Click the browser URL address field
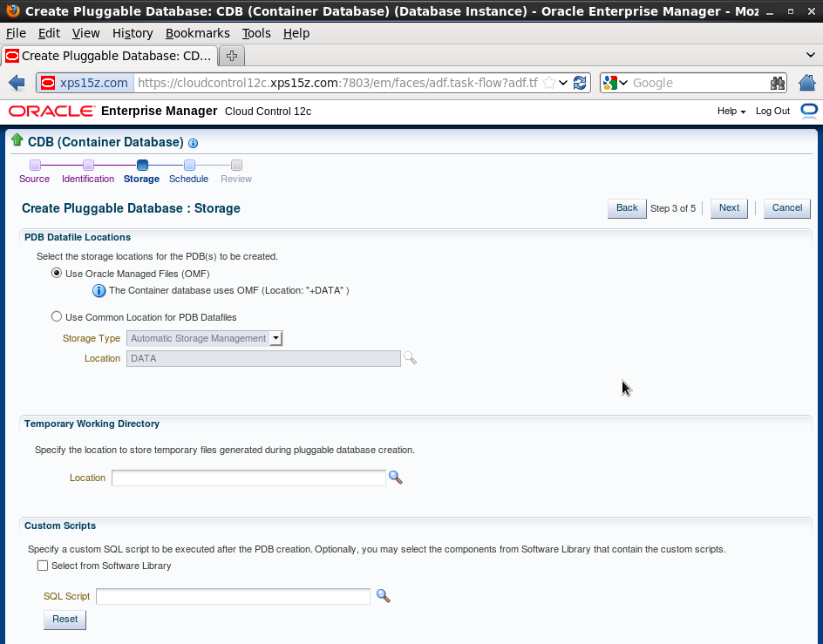This screenshot has width=823, height=644. pos(337,83)
